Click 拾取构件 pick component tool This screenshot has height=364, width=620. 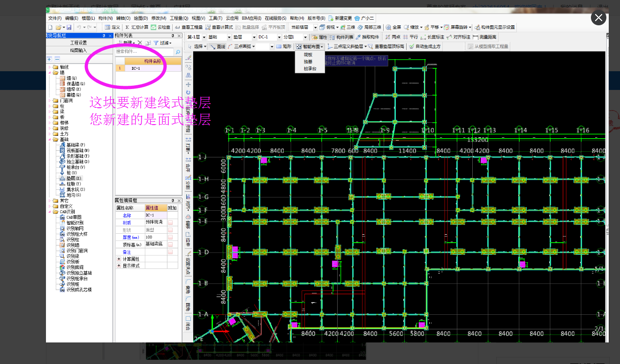tap(367, 37)
